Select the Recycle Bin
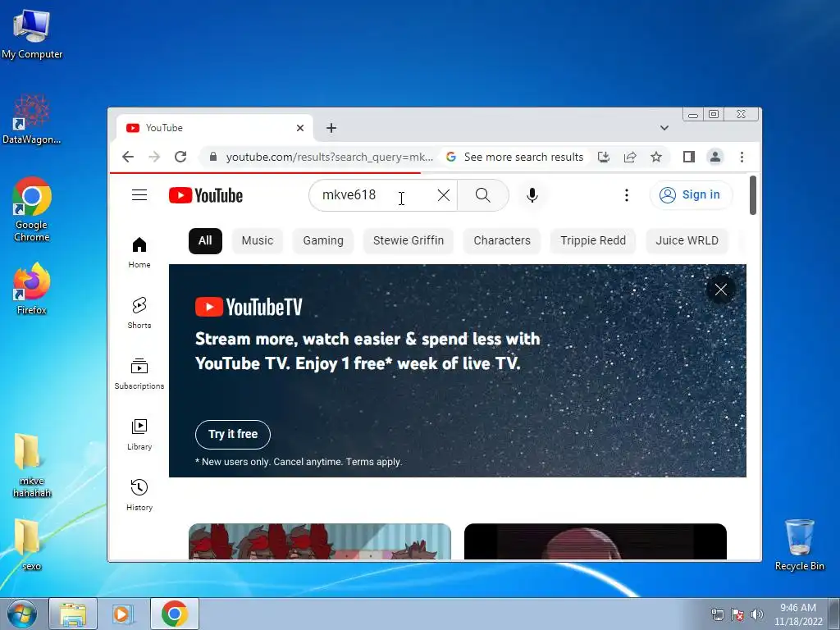Viewport: 840px width, 630px height. point(799,546)
